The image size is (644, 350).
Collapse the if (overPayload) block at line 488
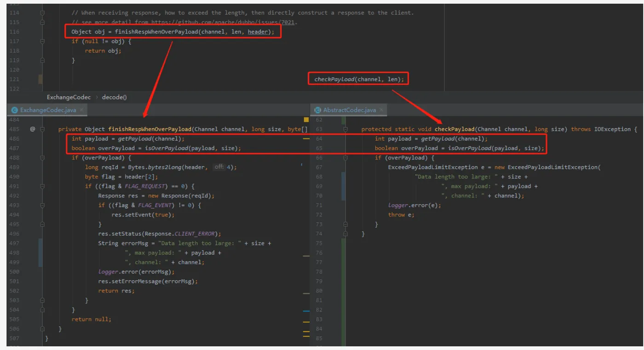tap(42, 158)
